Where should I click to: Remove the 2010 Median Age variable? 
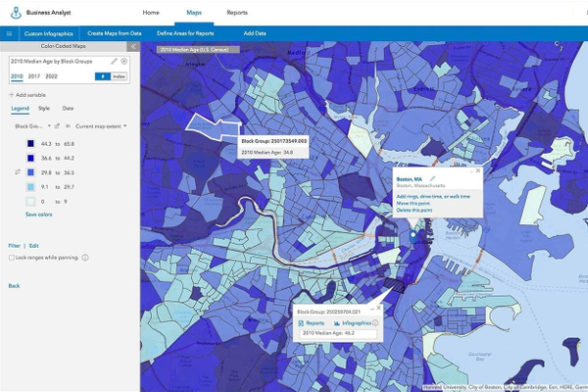124,61
